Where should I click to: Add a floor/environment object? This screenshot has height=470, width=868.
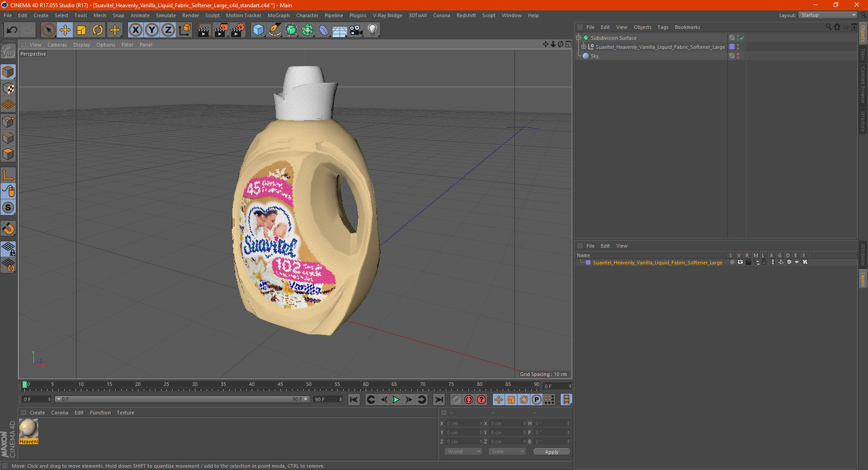pos(340,30)
